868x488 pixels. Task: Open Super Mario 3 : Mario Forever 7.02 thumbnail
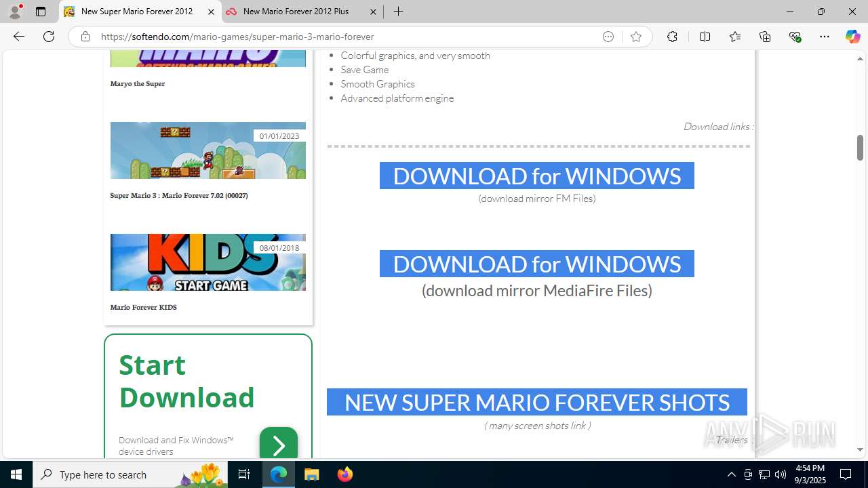coord(208,150)
